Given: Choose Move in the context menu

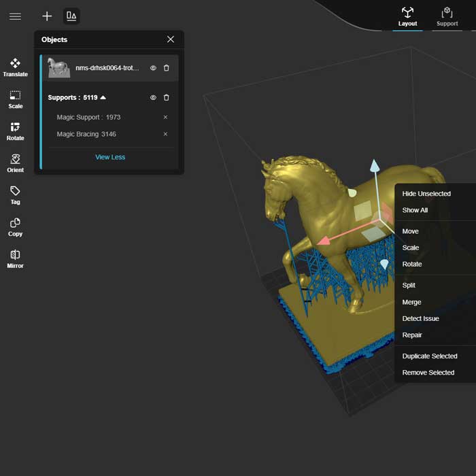Looking at the screenshot, I should point(411,231).
